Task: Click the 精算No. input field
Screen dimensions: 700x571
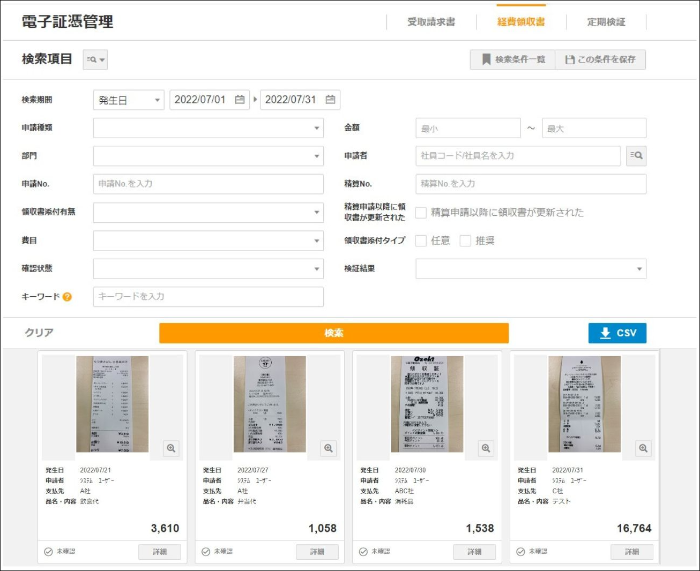Action: [x=531, y=184]
